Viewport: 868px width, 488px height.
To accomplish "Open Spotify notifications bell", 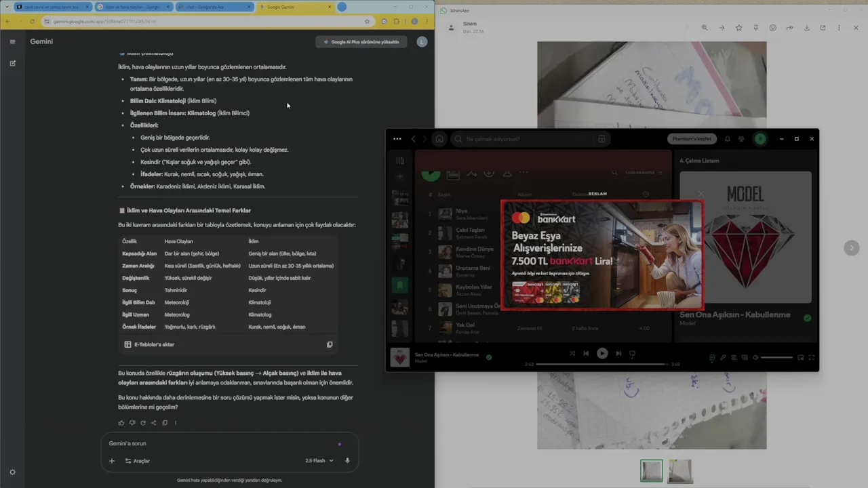I will point(728,139).
